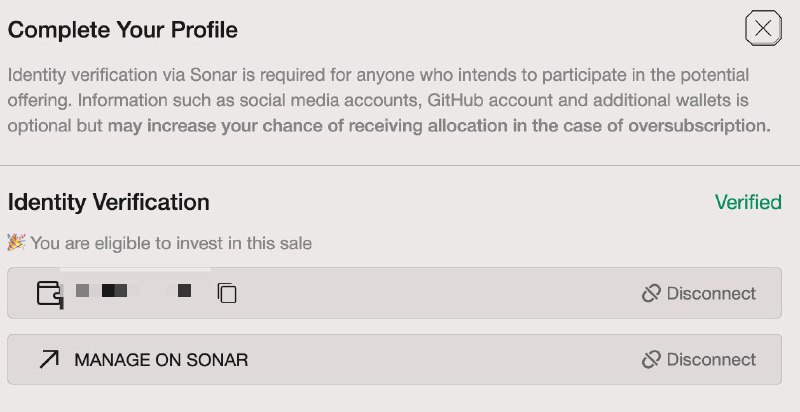This screenshot has width=800, height=412.
Task: Close the Complete Your Profile dialog
Action: 763,29
